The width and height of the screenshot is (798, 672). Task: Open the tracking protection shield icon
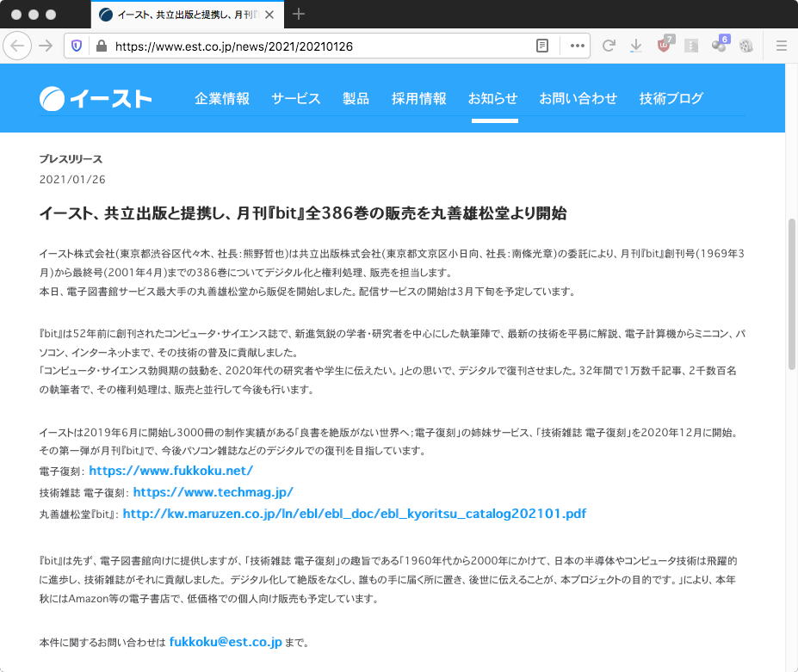pyautogui.click(x=77, y=46)
